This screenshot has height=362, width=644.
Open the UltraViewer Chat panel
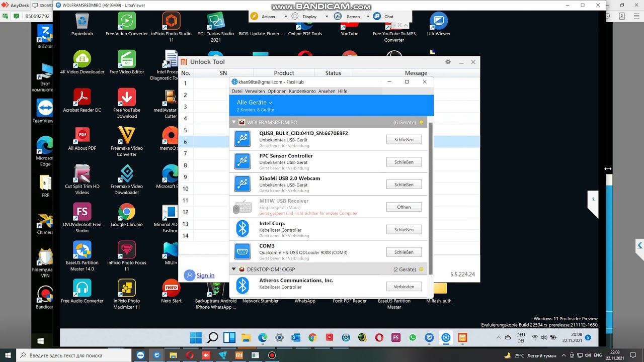coord(384,16)
